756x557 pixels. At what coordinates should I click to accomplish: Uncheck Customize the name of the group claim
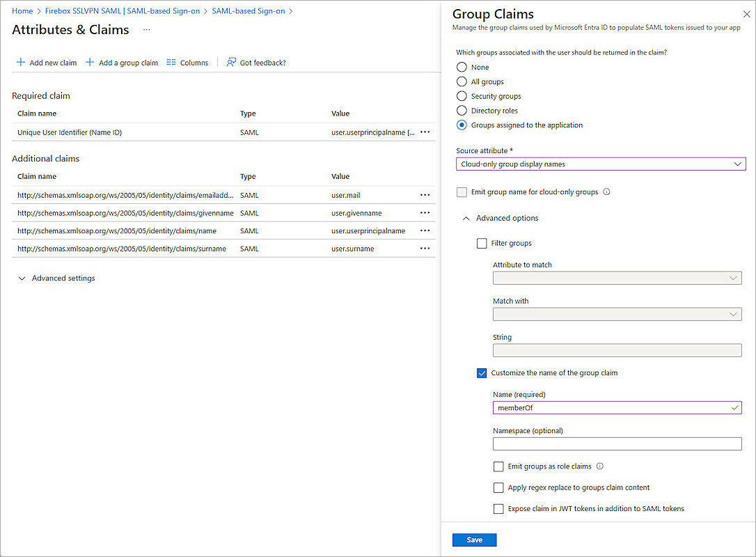tap(481, 372)
